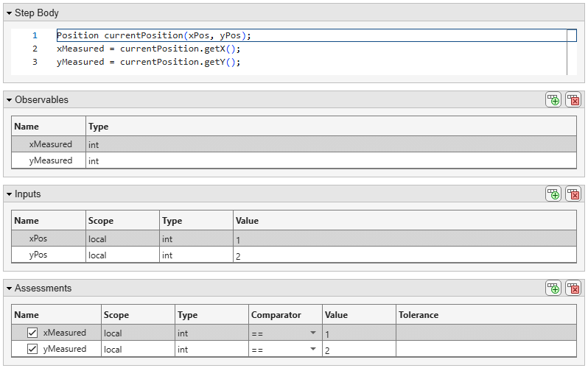Click Name column header in Observables
Screen dimensions: 588x368
[49, 127]
